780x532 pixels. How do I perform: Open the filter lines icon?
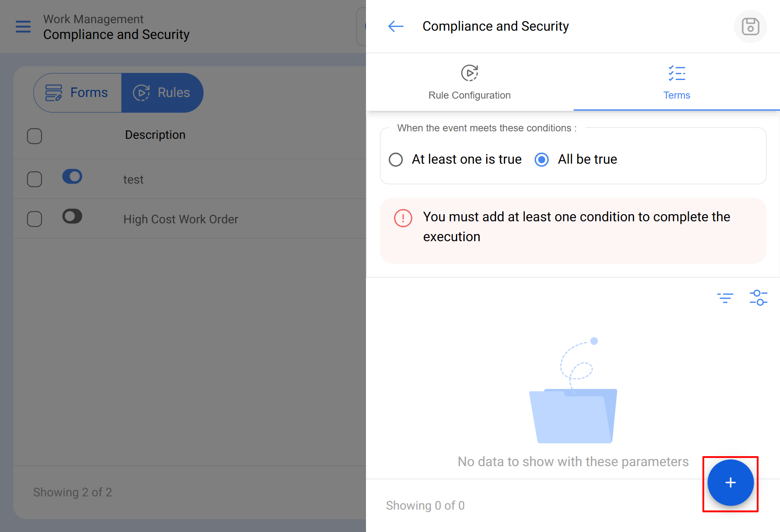pos(725,298)
